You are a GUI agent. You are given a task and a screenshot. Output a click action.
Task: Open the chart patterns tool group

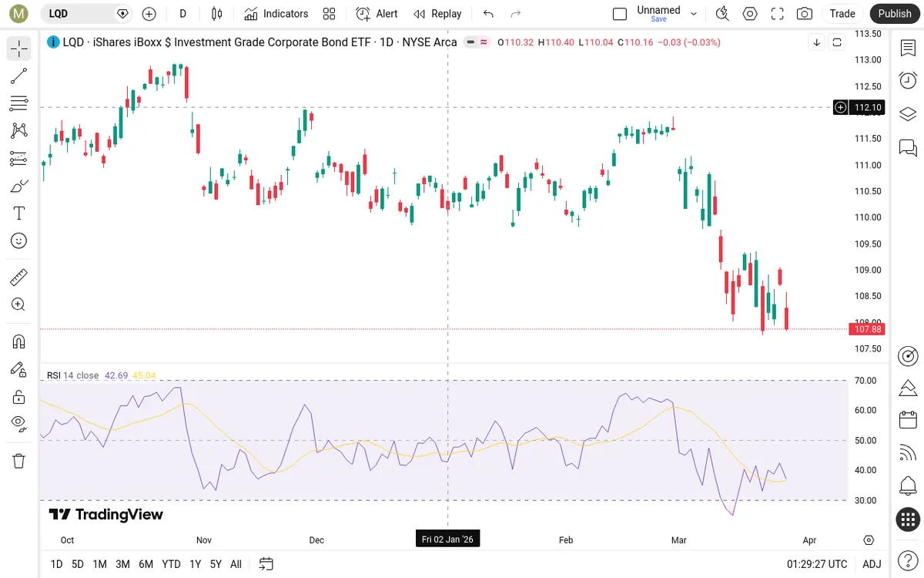[19, 131]
